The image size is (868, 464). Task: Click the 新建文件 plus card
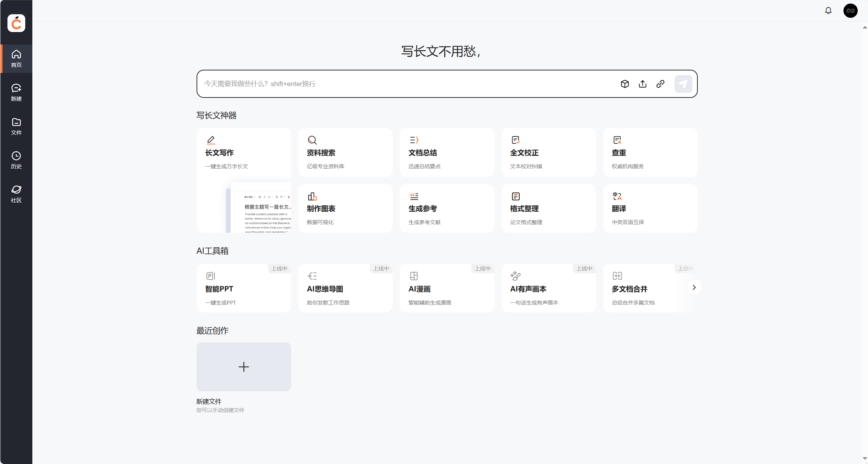pyautogui.click(x=243, y=367)
